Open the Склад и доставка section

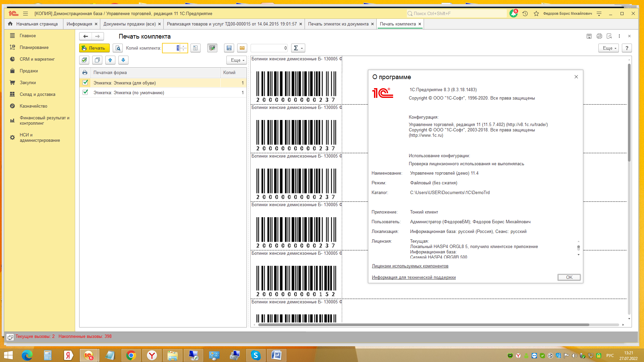(37, 94)
